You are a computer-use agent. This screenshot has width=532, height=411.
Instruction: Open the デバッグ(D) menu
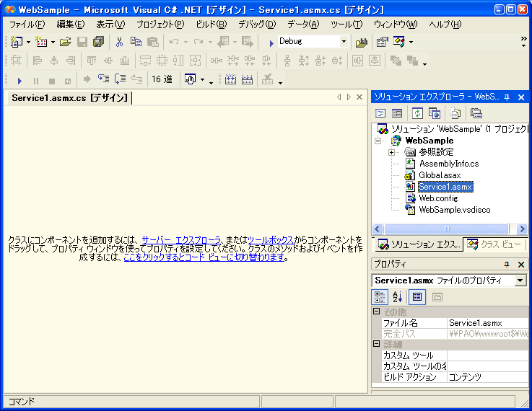click(x=257, y=25)
